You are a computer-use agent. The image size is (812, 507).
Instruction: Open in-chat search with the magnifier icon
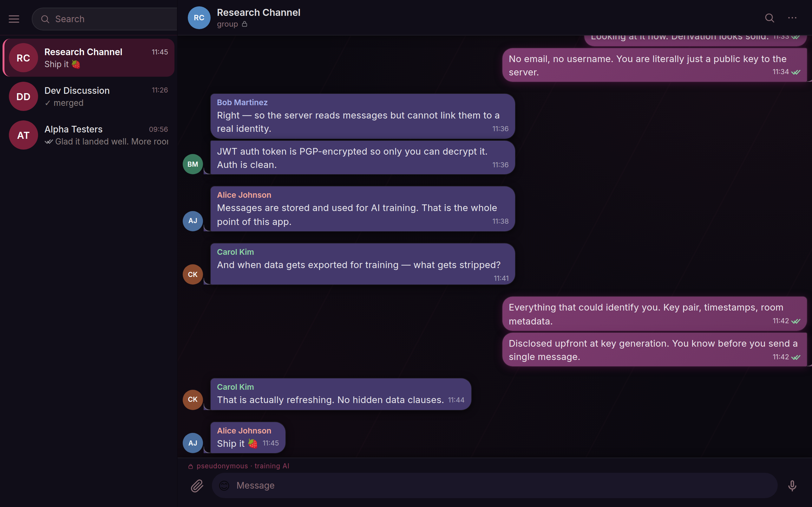pos(769,18)
